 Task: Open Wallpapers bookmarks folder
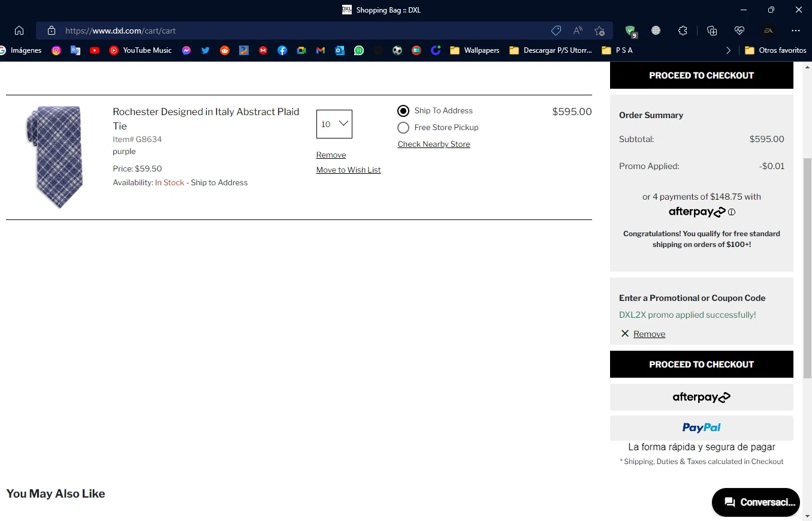(475, 50)
